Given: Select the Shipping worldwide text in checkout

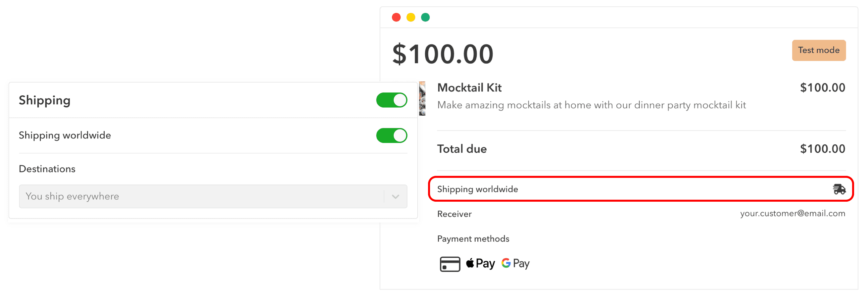Looking at the screenshot, I should point(477,189).
